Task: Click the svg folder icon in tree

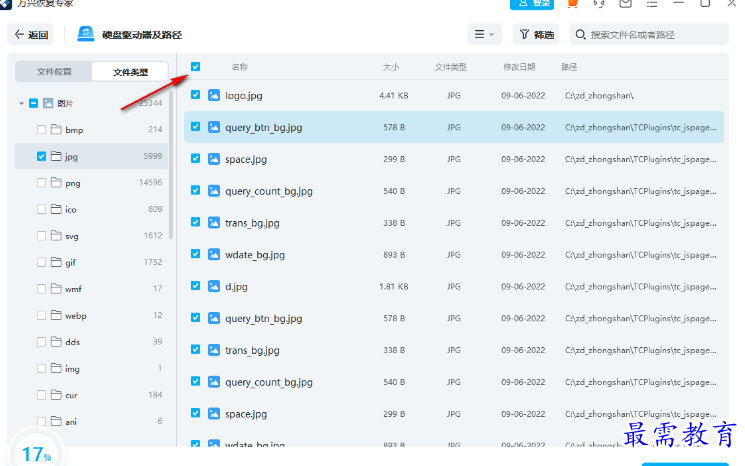Action: [x=56, y=236]
